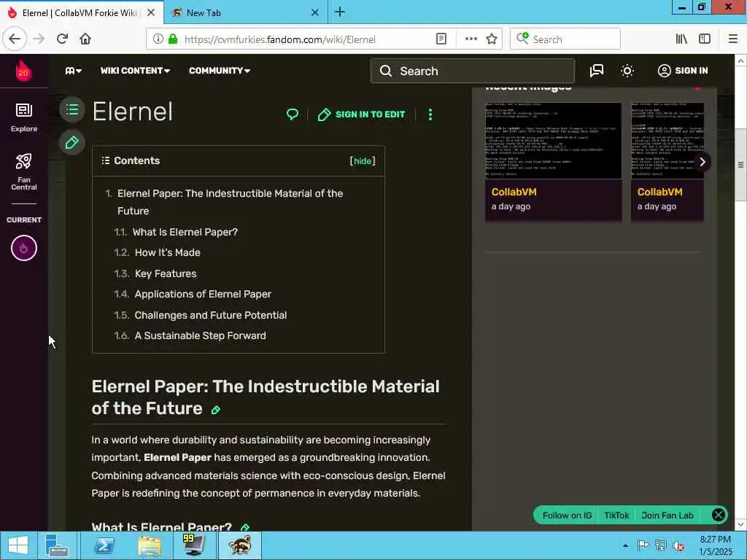
Task: Click the wiki Search field
Action: point(473,71)
